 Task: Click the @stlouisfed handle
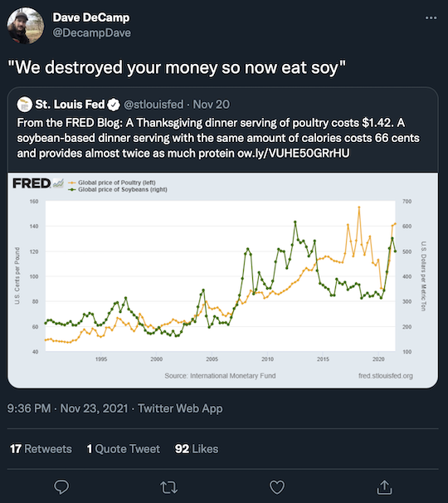153,105
